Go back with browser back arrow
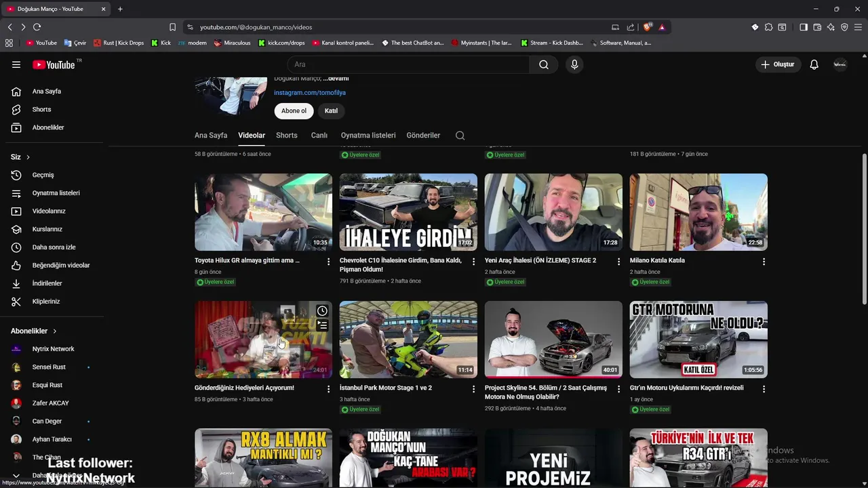Viewport: 868px width, 488px height. click(9, 27)
